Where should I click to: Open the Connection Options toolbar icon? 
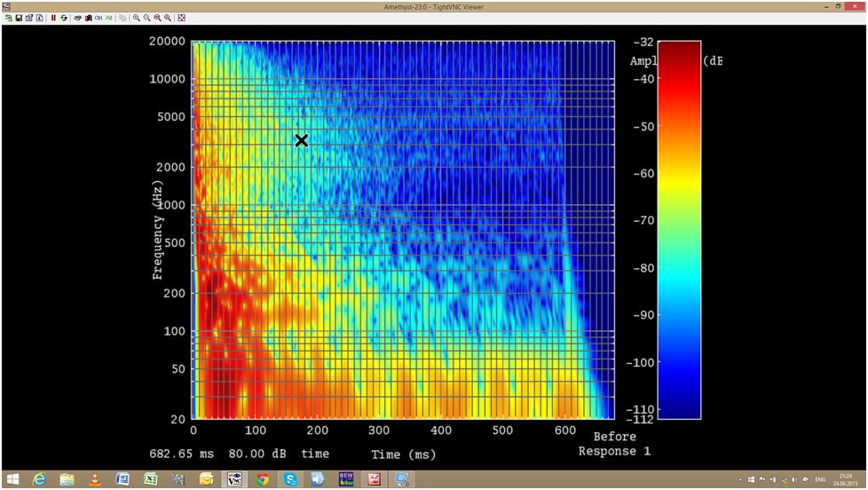(x=29, y=18)
